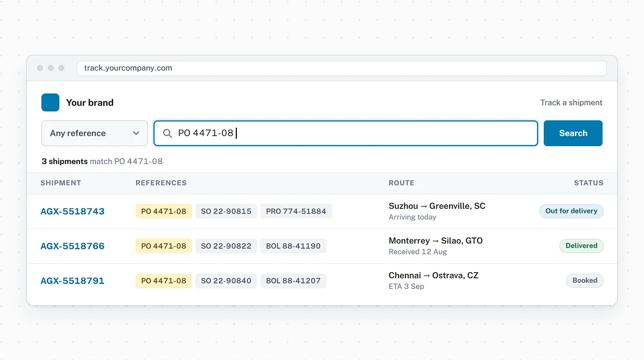Click the browser address bar track.yourcompany.com
This screenshot has height=360, width=644.
click(342, 68)
